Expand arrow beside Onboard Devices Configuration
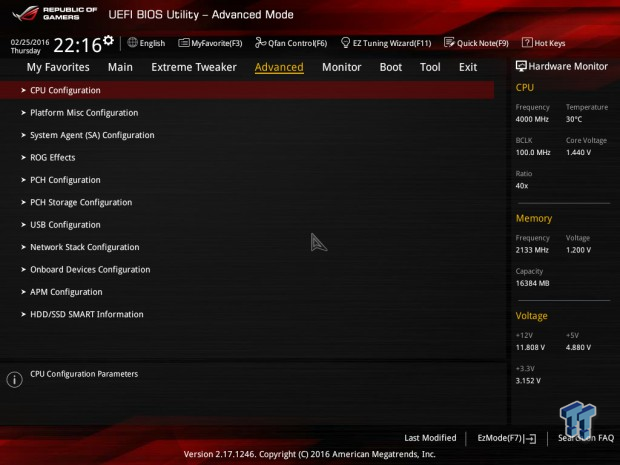620x465 pixels. [x=23, y=270]
